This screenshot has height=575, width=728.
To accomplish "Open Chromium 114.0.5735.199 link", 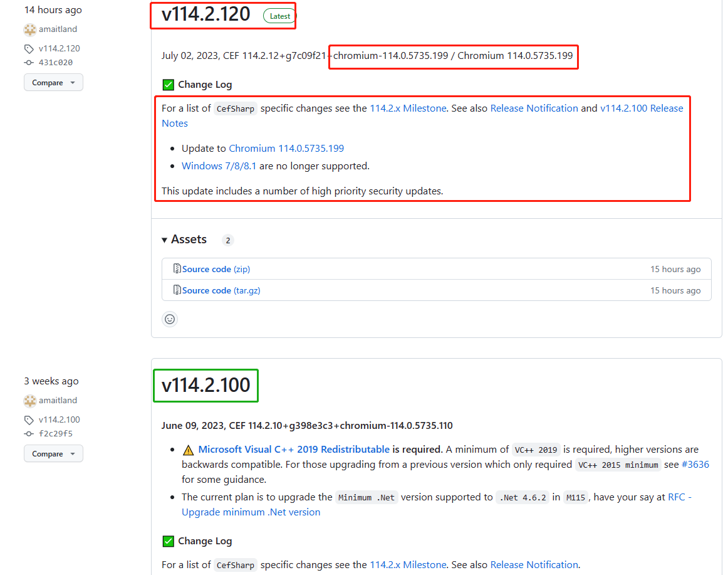I will click(x=286, y=148).
